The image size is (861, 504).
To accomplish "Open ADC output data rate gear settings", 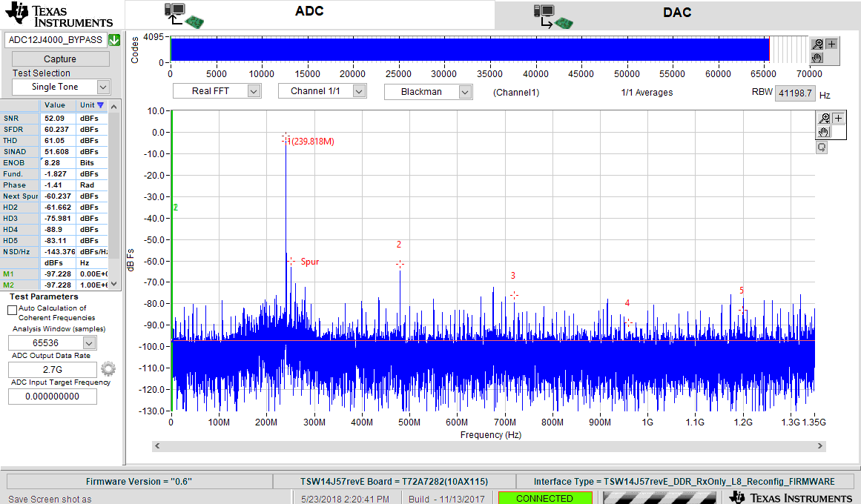I will [108, 368].
